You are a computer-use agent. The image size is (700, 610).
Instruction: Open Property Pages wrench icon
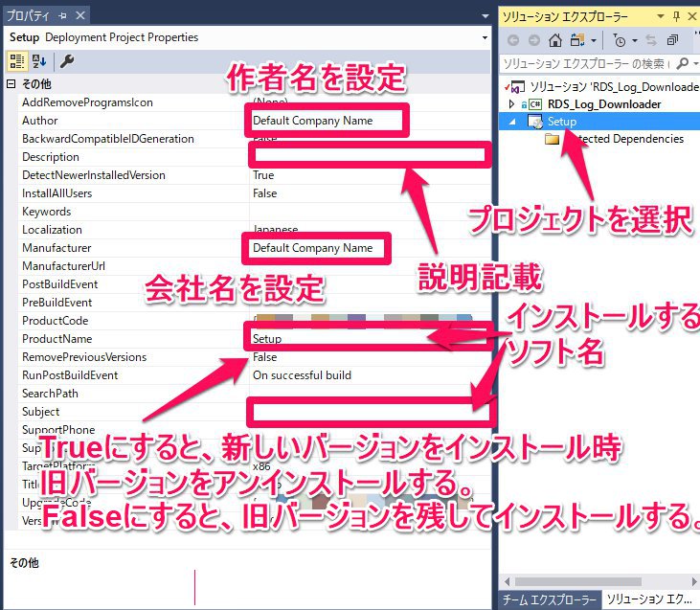tap(67, 61)
